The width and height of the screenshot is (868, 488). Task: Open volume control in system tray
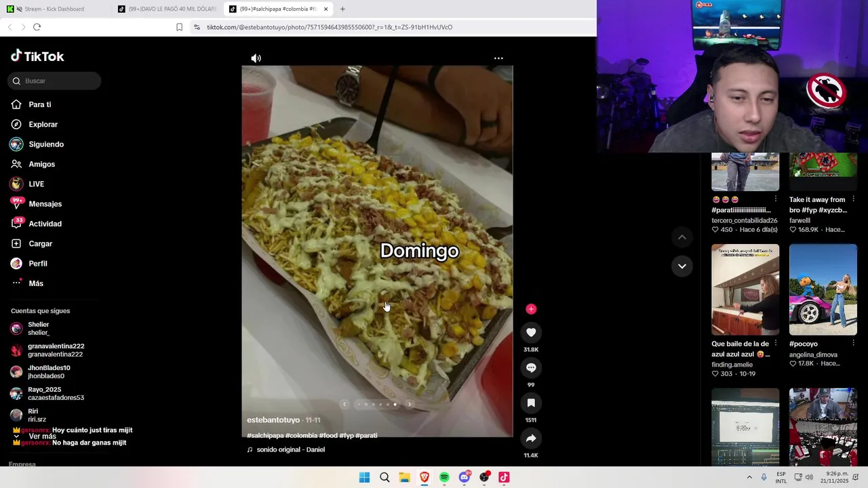809,478
